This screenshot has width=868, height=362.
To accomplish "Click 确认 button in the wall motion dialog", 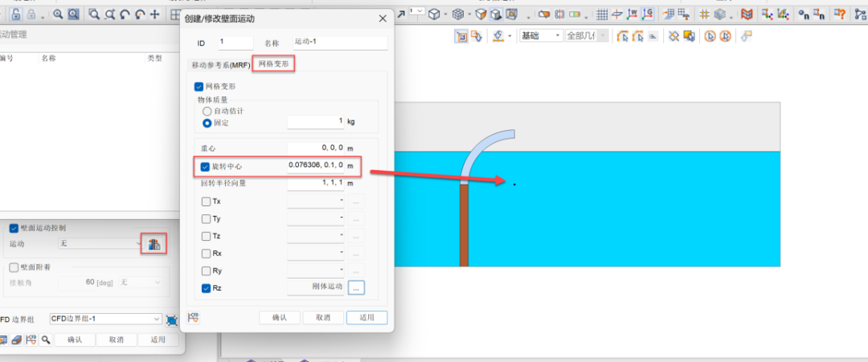I will pos(280,317).
